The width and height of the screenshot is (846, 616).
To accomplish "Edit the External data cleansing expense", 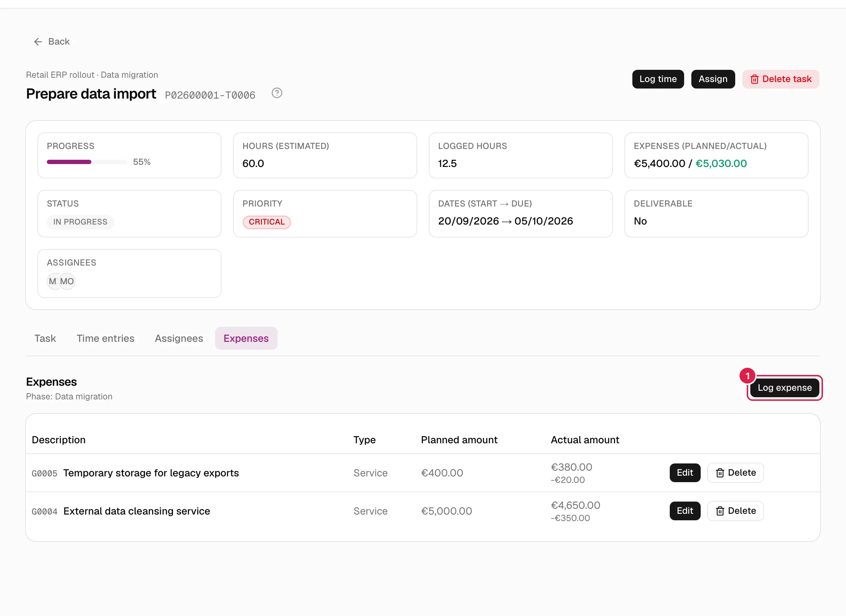I will (685, 511).
